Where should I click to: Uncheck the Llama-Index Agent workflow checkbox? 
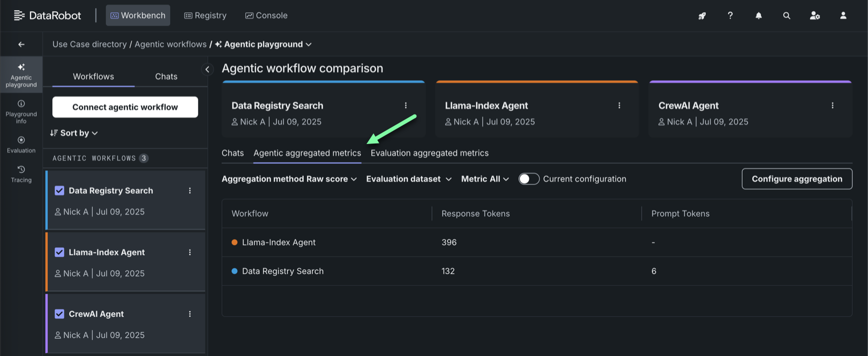pyautogui.click(x=59, y=252)
